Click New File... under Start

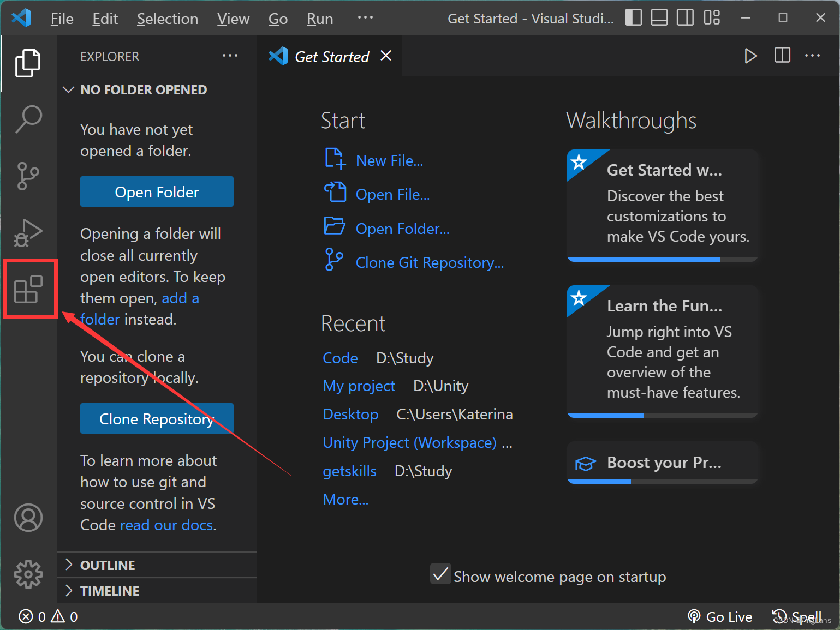(x=389, y=160)
